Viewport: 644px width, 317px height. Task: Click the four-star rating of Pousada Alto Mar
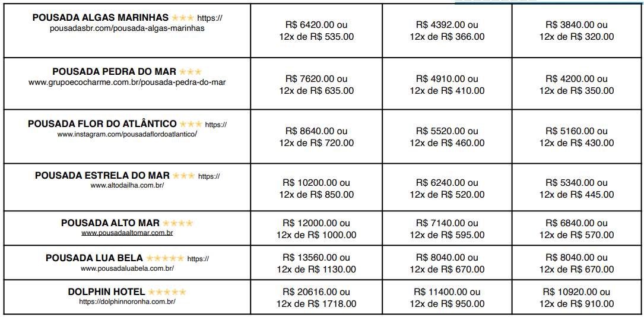coord(177,223)
